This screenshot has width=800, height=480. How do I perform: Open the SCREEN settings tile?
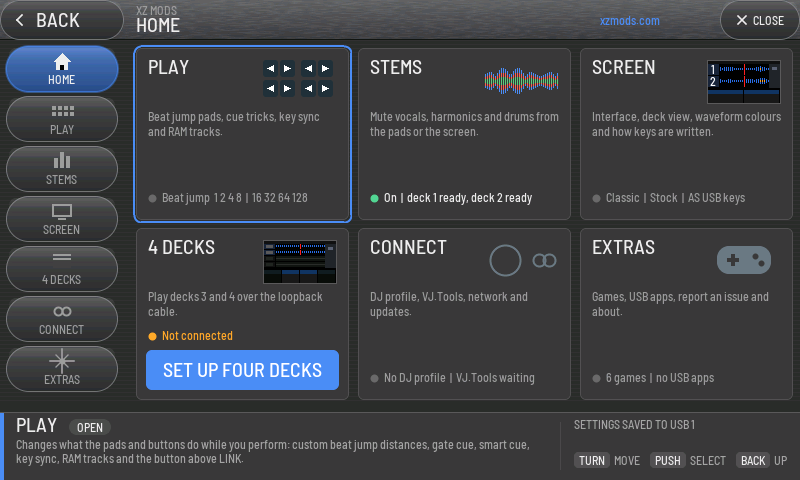[686, 134]
